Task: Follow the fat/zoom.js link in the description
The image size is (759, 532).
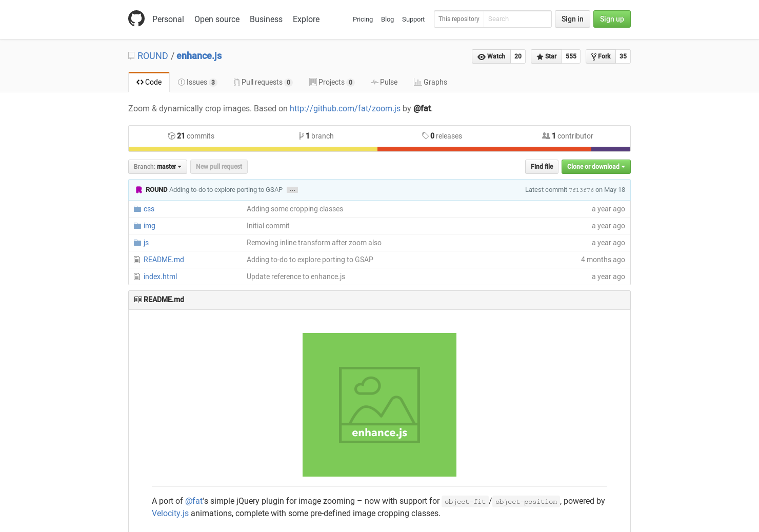Action: pos(345,108)
